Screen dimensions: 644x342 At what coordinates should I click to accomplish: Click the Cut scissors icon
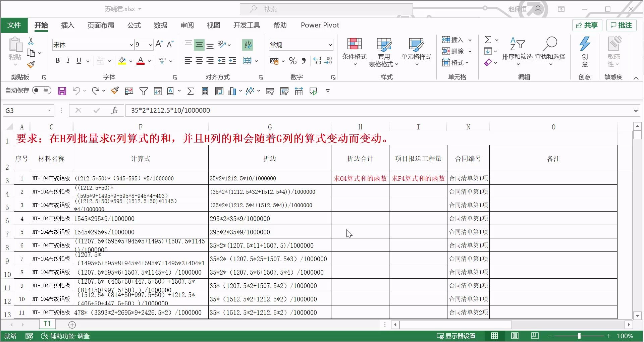coord(31,41)
